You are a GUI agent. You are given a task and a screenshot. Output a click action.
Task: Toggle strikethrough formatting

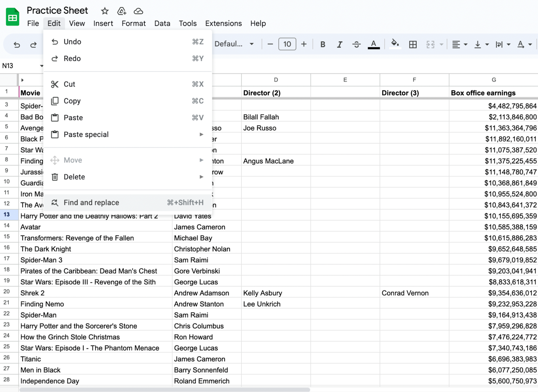click(356, 44)
